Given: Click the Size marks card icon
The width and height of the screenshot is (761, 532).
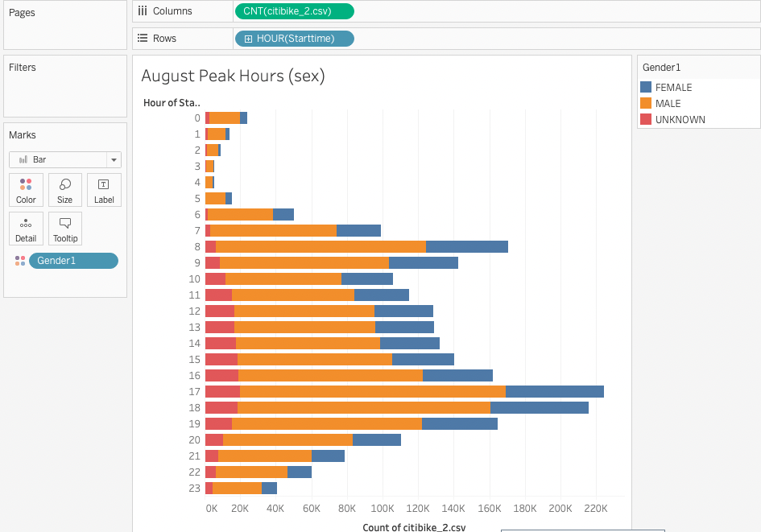Looking at the screenshot, I should click(x=64, y=190).
